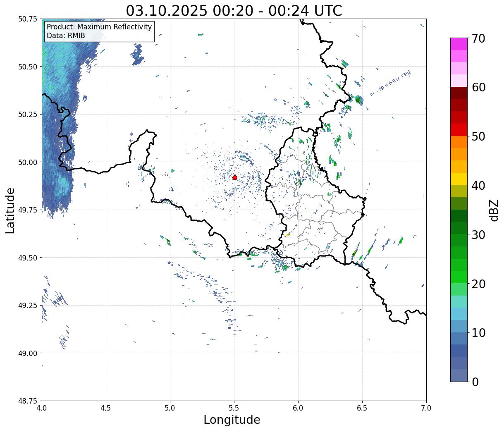Screen dimensions: 504x430
Task: Click the colorbar tick label 0
Action: (x=475, y=382)
